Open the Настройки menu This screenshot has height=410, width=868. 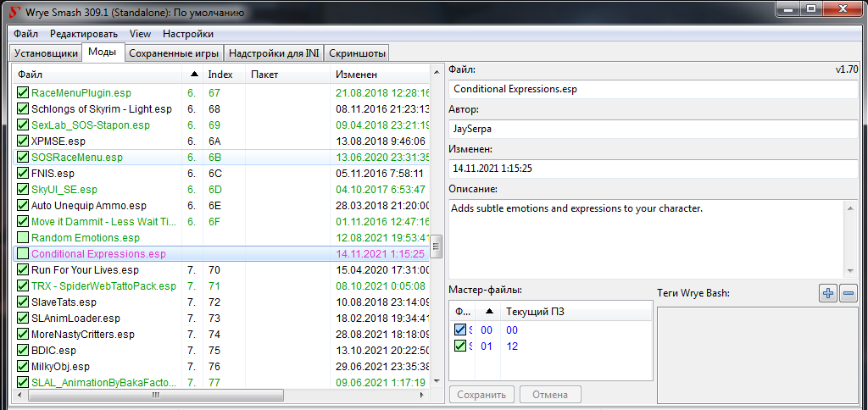pyautogui.click(x=187, y=34)
